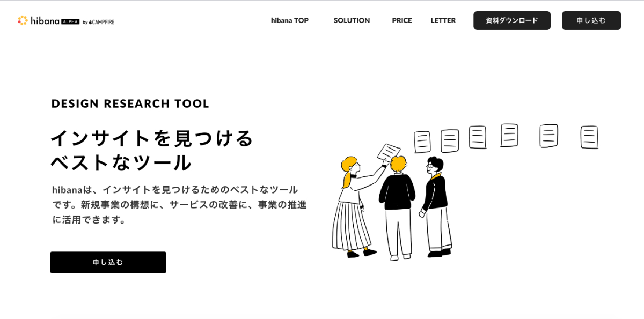The image size is (644, 319).
Task: Click the 申し込む button in the header
Action: 591,20
